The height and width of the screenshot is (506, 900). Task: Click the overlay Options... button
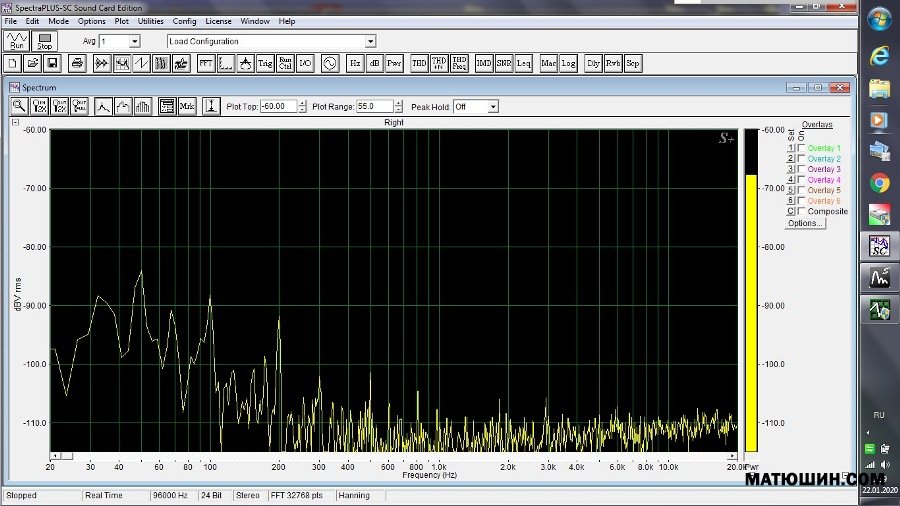coord(804,223)
